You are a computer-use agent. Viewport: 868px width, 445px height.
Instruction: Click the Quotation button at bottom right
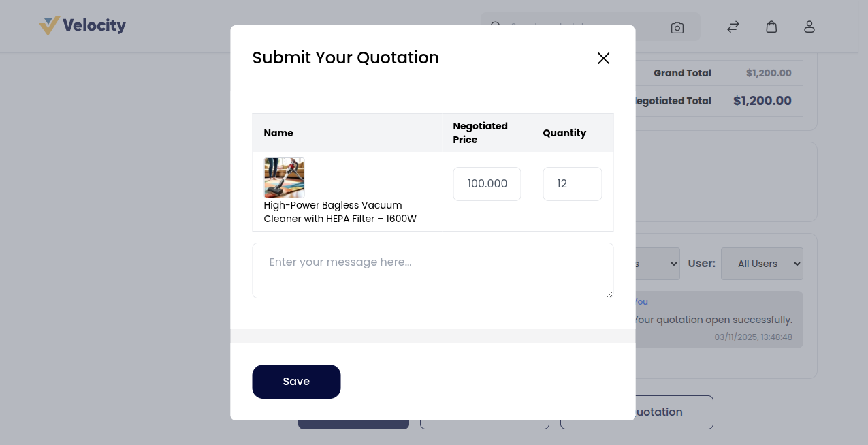tap(637, 412)
